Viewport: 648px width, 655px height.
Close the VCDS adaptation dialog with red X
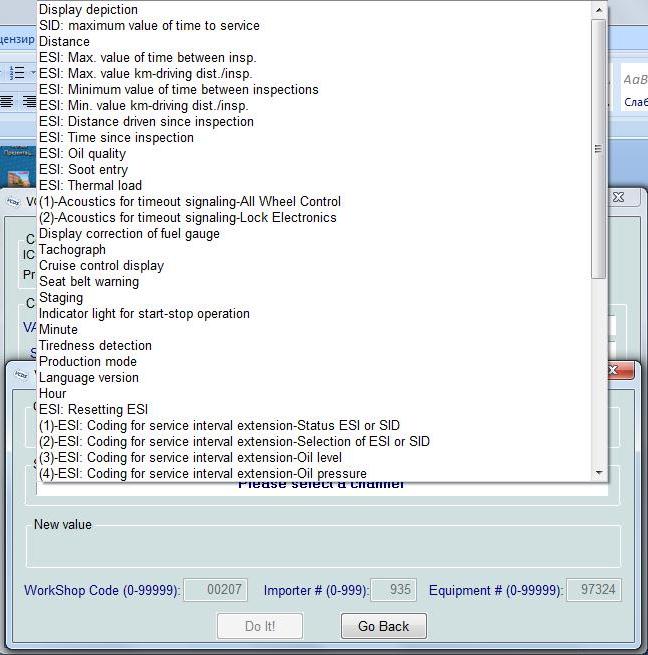click(621, 370)
